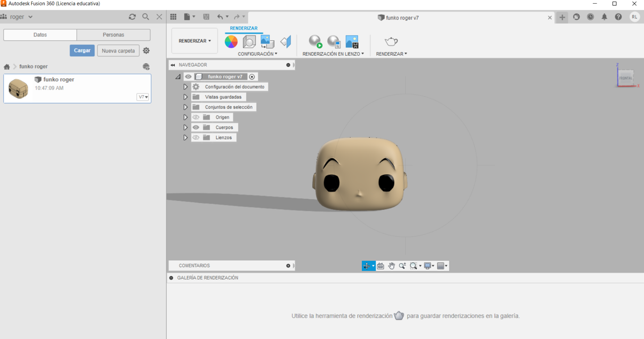Activate the Orbit navigation tool
The image size is (644, 339).
tap(367, 266)
